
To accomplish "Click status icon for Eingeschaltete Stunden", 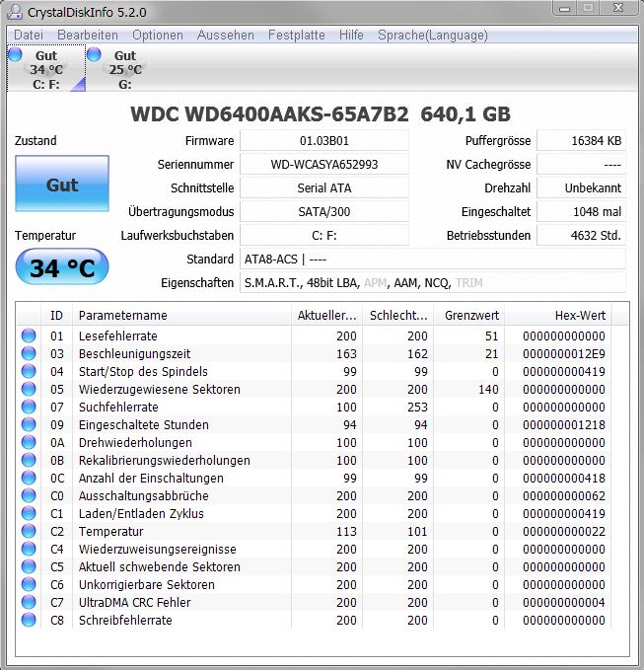I will pos(29,424).
